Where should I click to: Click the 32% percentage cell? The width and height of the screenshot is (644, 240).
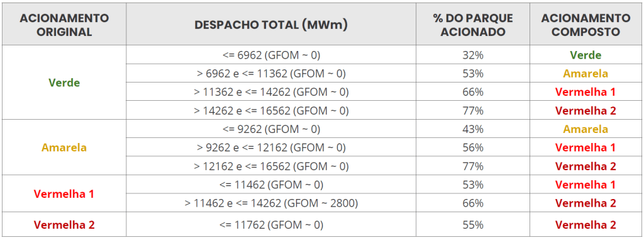(x=473, y=55)
